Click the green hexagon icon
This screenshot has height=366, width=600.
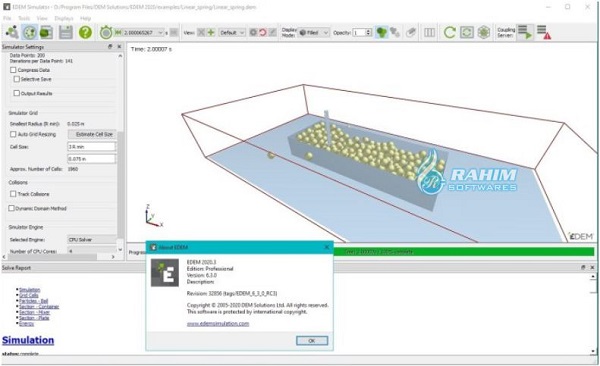(484, 33)
